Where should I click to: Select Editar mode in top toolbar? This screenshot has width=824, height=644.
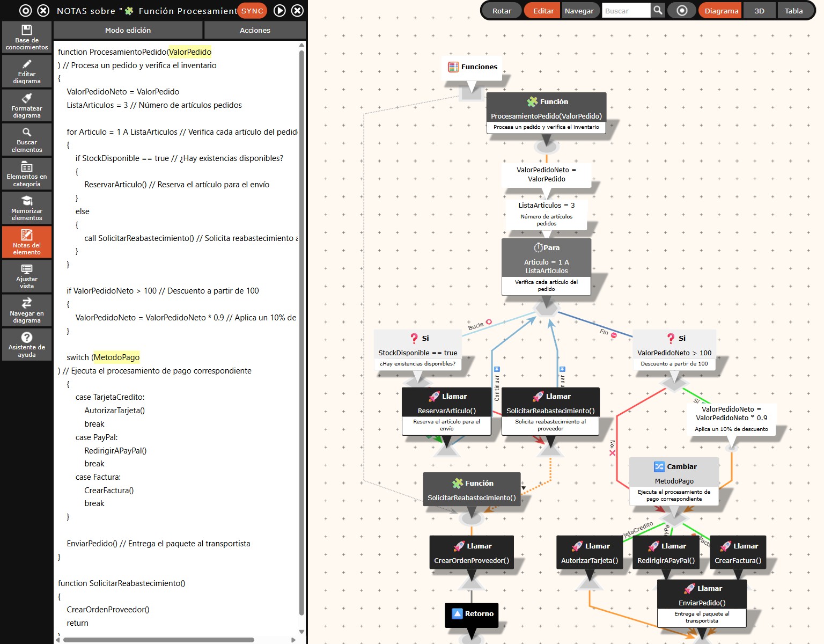543,11
